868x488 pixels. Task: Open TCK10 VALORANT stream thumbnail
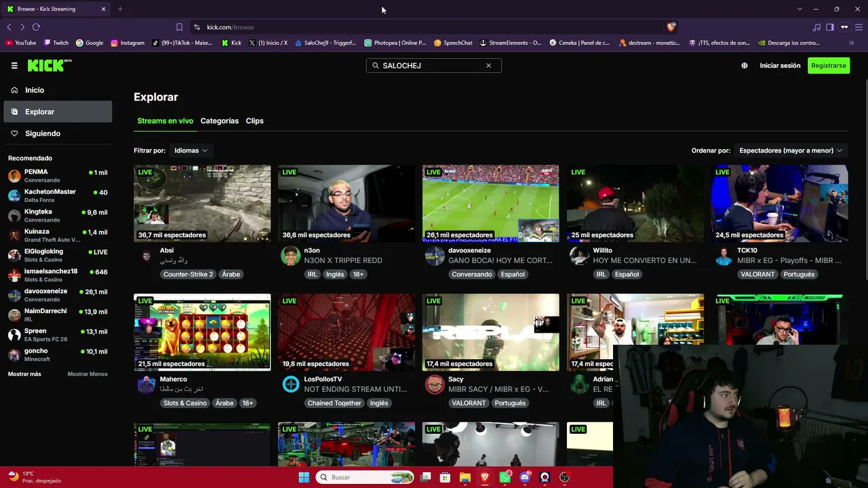(780, 203)
